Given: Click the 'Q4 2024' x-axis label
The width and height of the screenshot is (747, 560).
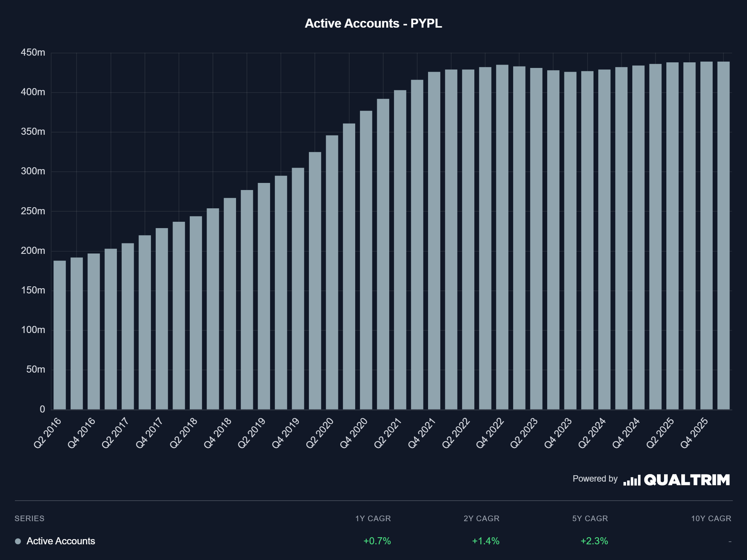Looking at the screenshot, I should (x=626, y=433).
